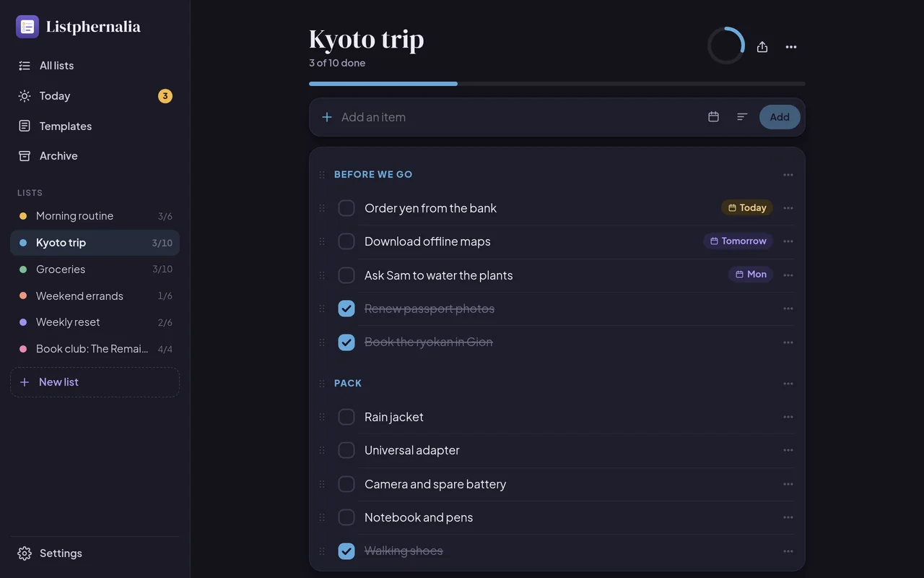The height and width of the screenshot is (578, 924).
Task: Click the Add button
Action: click(780, 117)
